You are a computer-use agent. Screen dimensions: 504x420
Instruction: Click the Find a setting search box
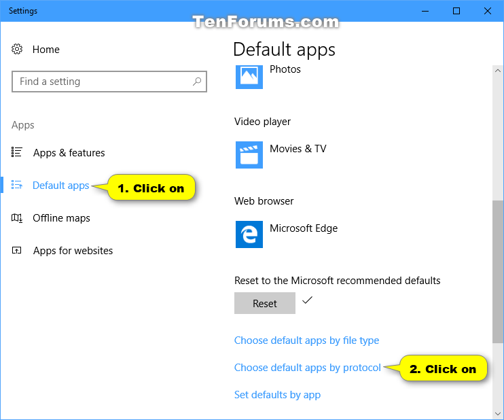click(109, 82)
